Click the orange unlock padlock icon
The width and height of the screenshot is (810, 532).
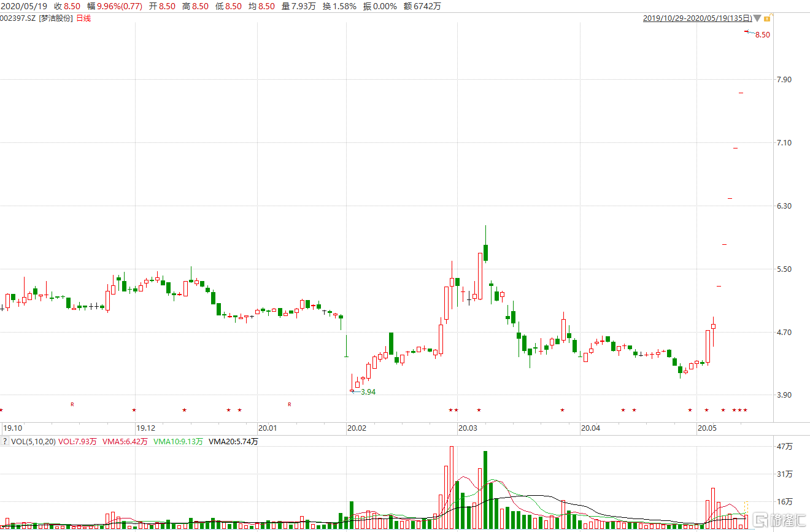click(x=767, y=18)
